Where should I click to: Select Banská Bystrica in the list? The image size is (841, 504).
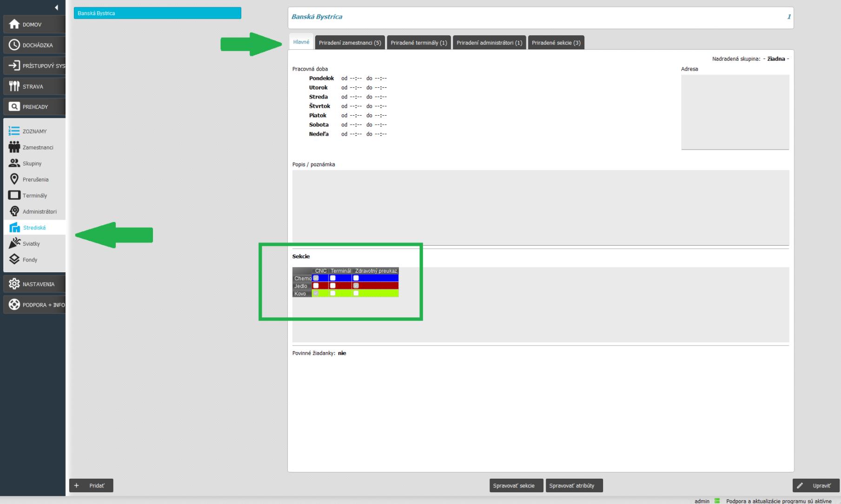(x=157, y=13)
